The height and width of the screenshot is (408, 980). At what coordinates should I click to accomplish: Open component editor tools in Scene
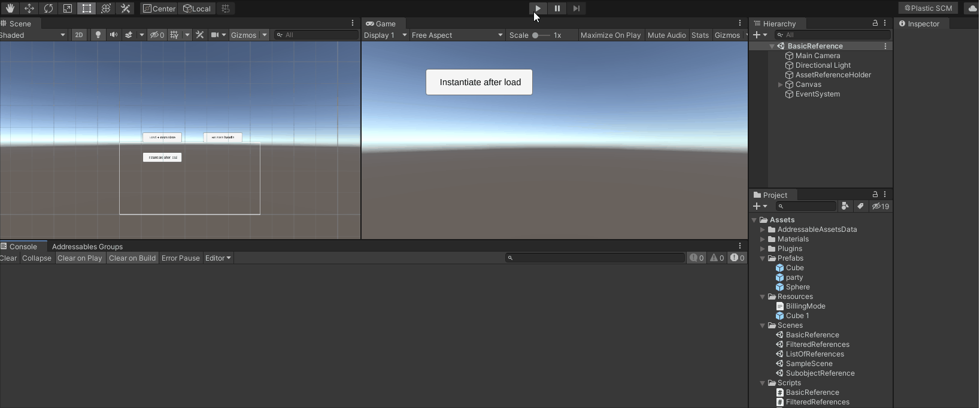[x=200, y=35]
